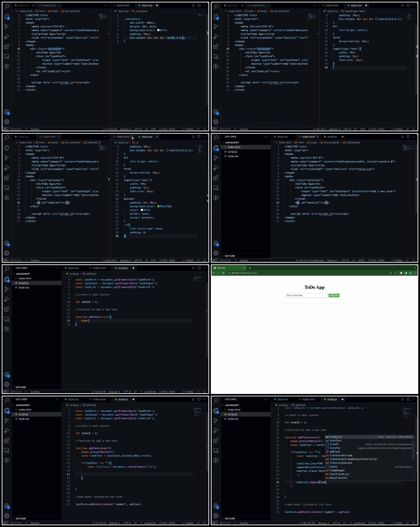Open Extensions view in window at Ln 20, Col 1
The width and height of the screenshot is (420, 527).
point(216,46)
